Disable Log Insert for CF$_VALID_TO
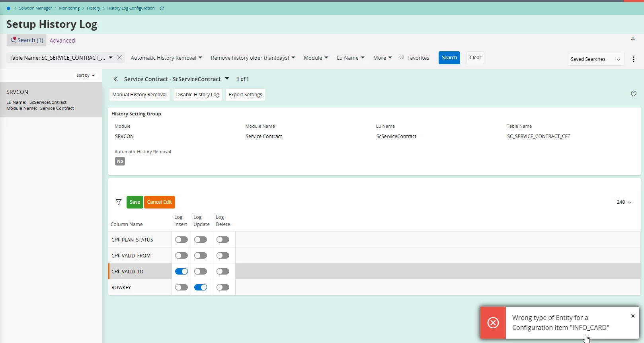The width and height of the screenshot is (644, 343). (181, 271)
